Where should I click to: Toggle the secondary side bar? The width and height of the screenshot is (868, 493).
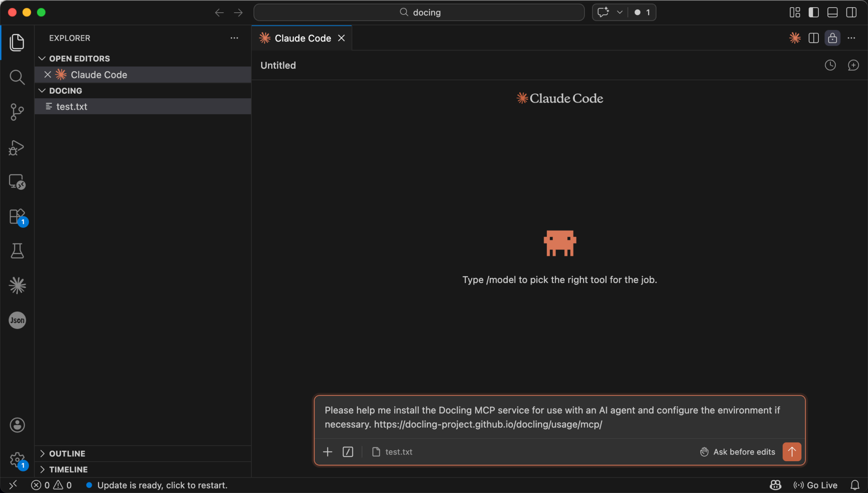pos(851,12)
